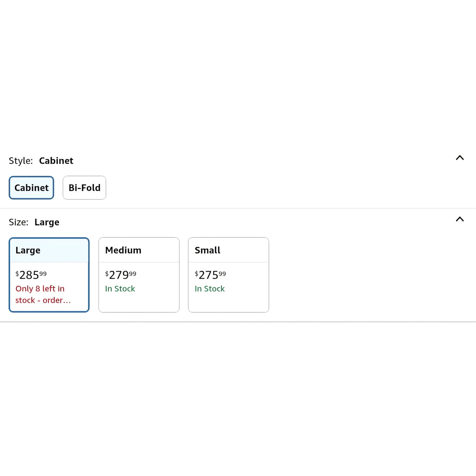Screen dimensions: 476x476
Task: Choose the Bi-Fold style option
Action: tap(84, 188)
